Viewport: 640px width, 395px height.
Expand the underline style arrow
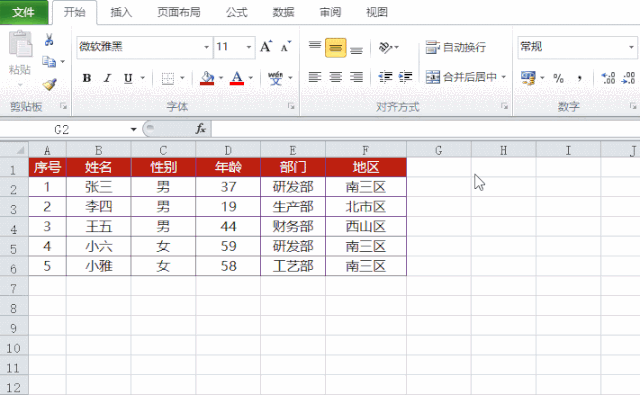pyautogui.click(x=142, y=78)
